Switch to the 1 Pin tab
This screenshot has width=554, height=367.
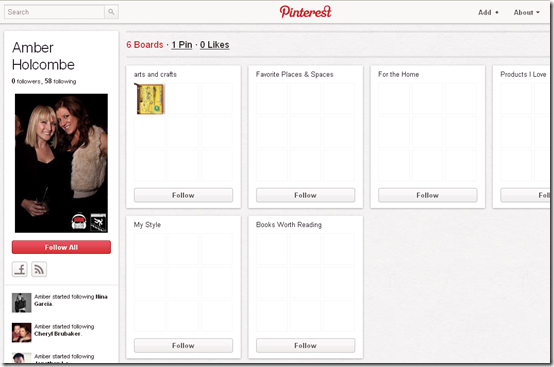click(182, 45)
